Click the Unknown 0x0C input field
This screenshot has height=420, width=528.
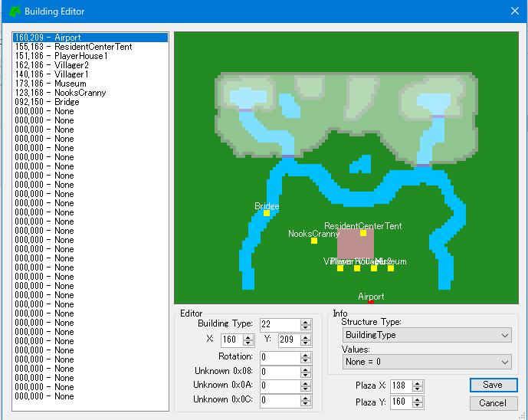[x=280, y=401]
